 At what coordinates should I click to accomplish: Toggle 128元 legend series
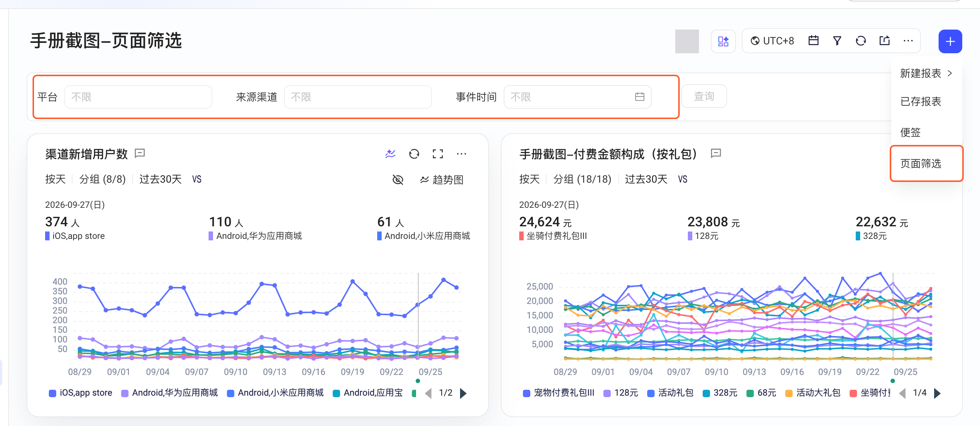[621, 392]
